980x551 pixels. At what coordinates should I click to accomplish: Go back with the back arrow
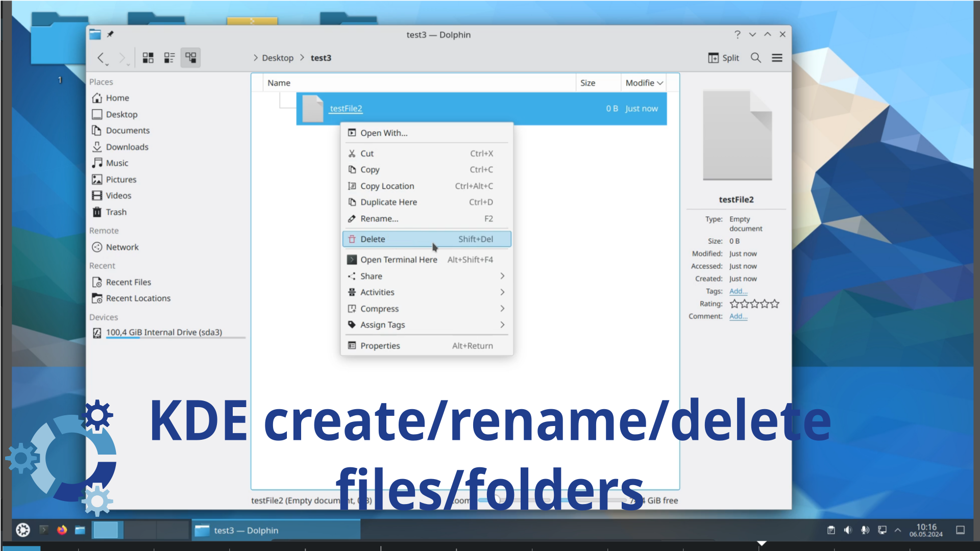101,58
